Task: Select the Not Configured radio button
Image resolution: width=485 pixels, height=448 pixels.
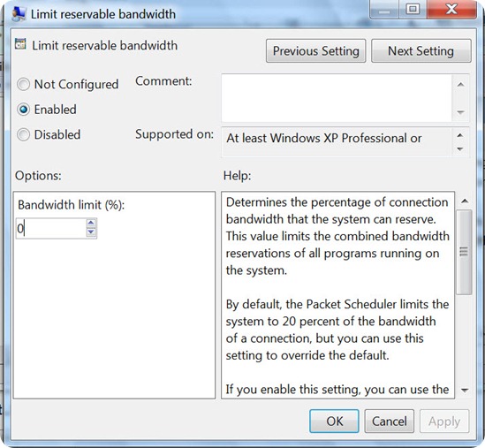Action: click(x=24, y=84)
